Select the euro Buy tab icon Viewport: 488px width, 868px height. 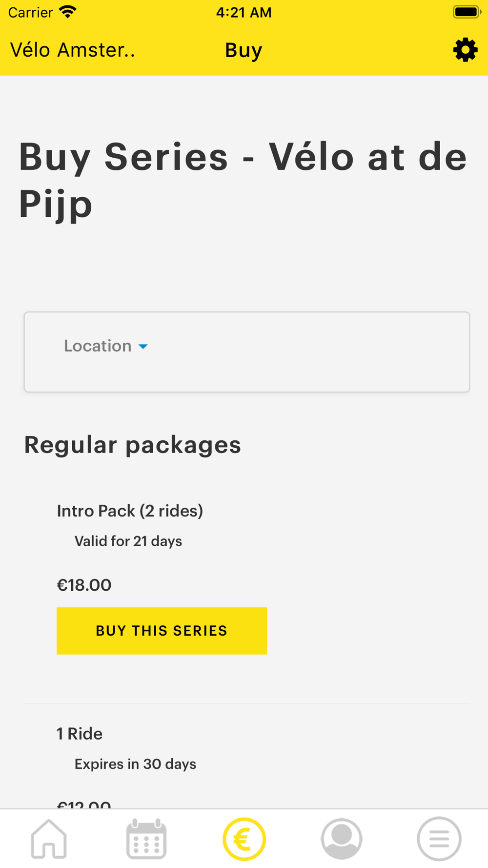tap(244, 839)
